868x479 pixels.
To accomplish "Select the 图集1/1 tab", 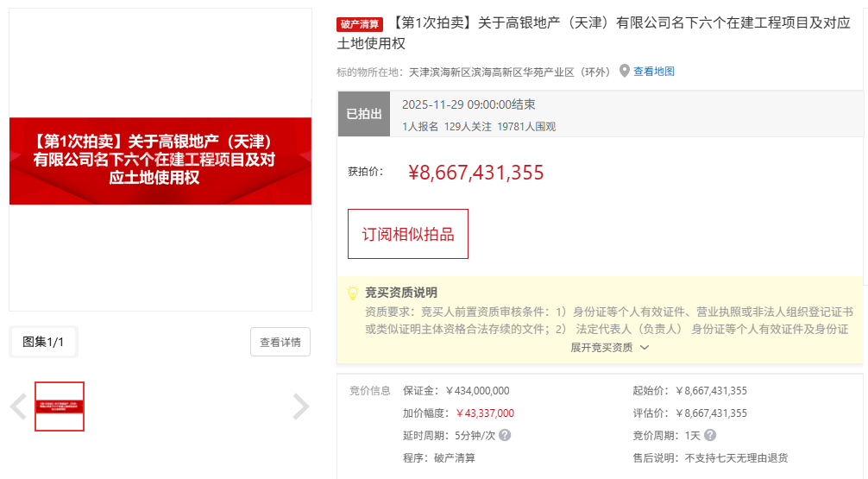I will 43,342.
